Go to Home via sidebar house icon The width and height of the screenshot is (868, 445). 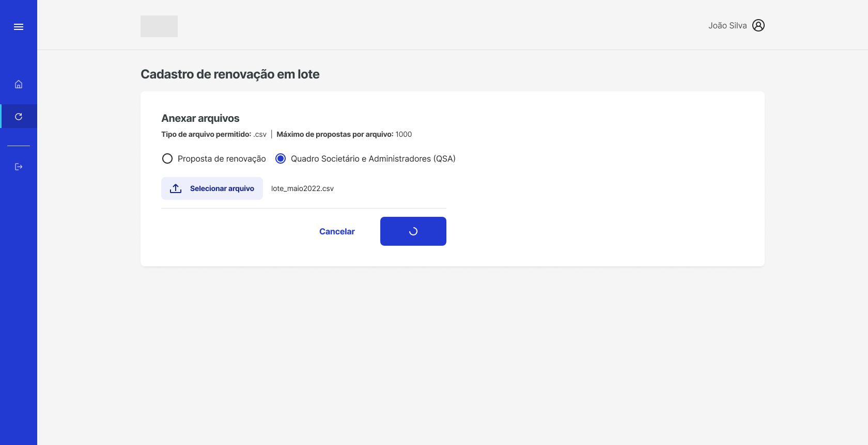[x=19, y=84]
